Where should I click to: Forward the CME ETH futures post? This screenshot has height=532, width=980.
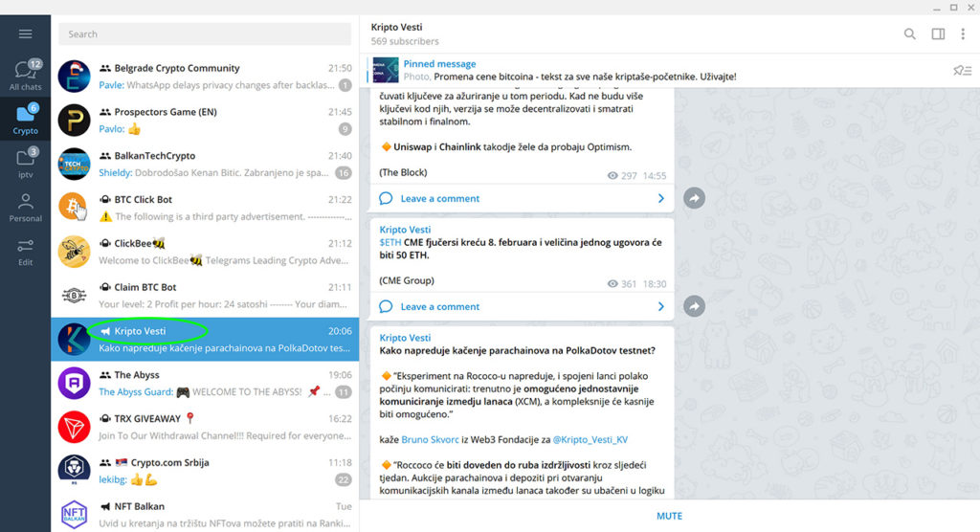pos(696,306)
